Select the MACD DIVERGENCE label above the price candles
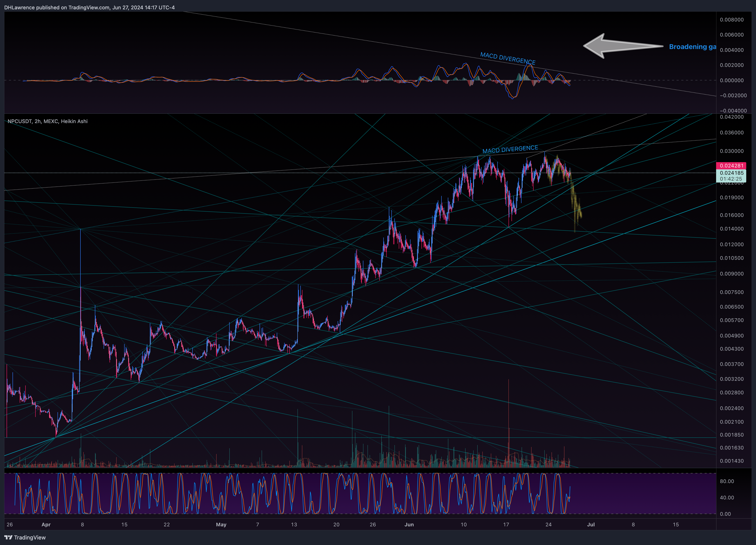 tap(510, 149)
